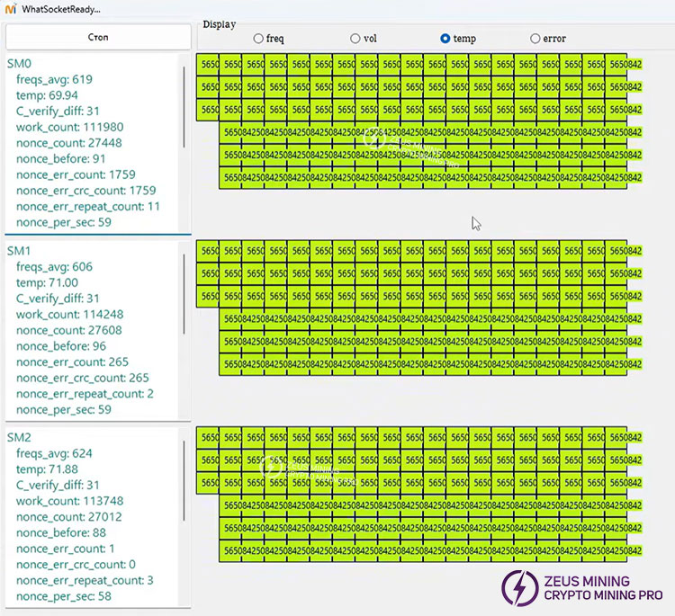Select the freq display radio button

click(x=258, y=39)
